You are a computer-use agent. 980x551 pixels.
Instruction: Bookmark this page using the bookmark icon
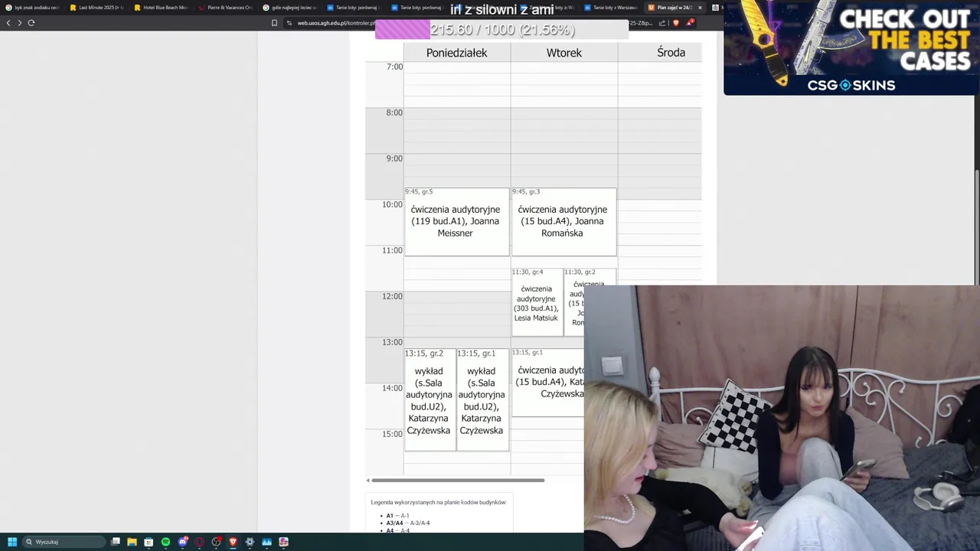coord(274,23)
